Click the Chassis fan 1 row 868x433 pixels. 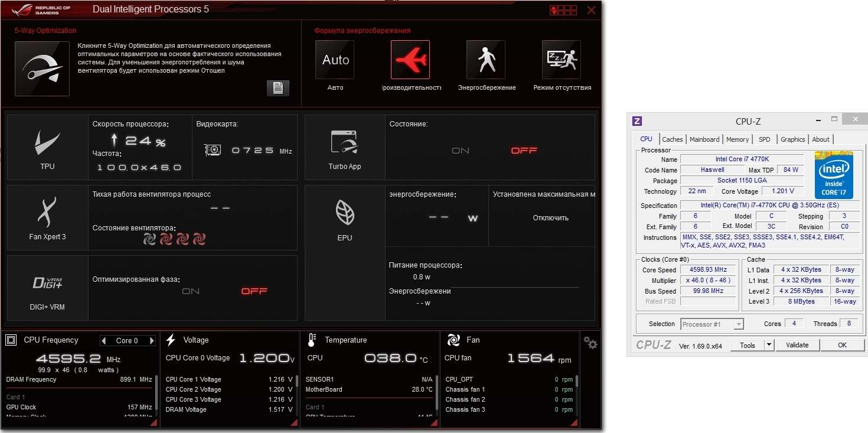click(x=509, y=389)
